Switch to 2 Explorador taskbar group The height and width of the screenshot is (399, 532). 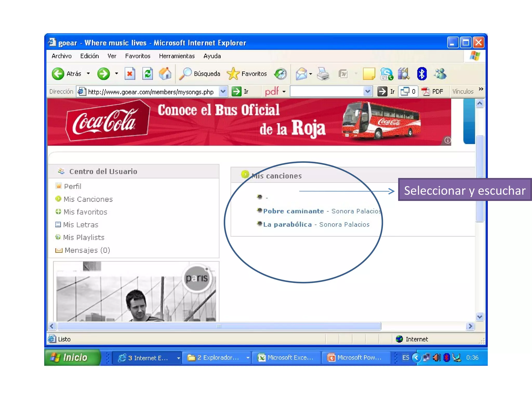217,358
